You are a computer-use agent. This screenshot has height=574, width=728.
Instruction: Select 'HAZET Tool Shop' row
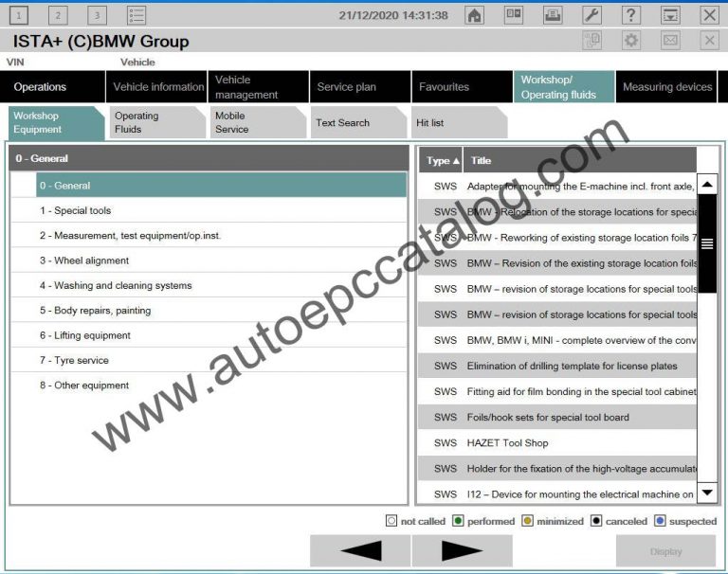tap(557, 442)
